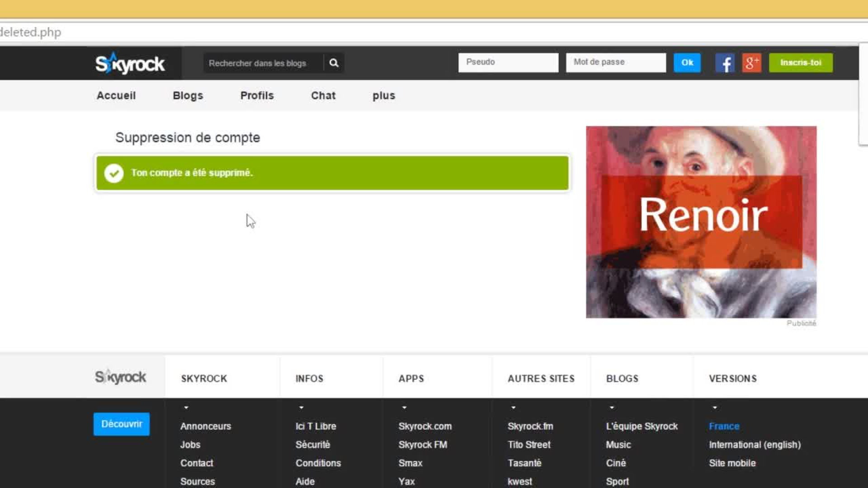Open the Chat section
This screenshot has height=488, width=868.
pyautogui.click(x=323, y=96)
